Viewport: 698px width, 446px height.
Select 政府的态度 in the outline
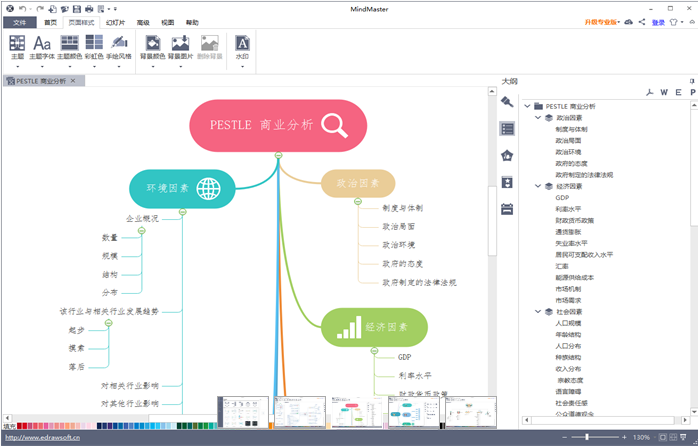tap(571, 163)
